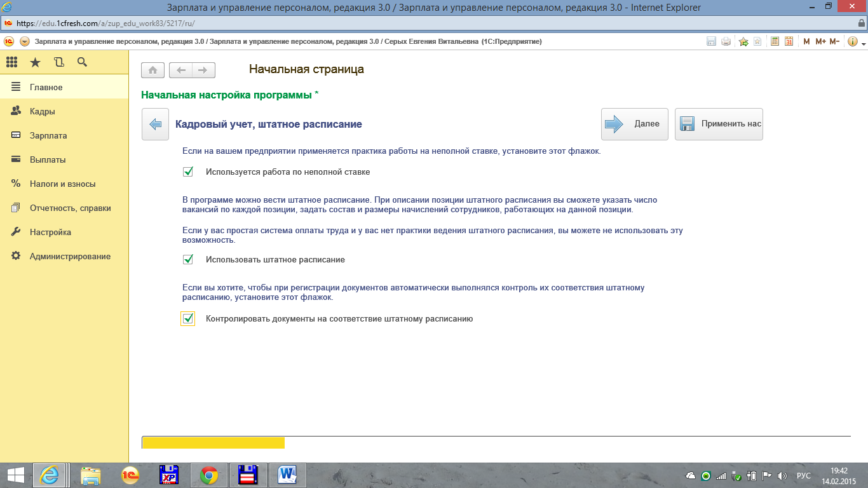
Task: Switch input language РУС indicator
Action: 804,476
